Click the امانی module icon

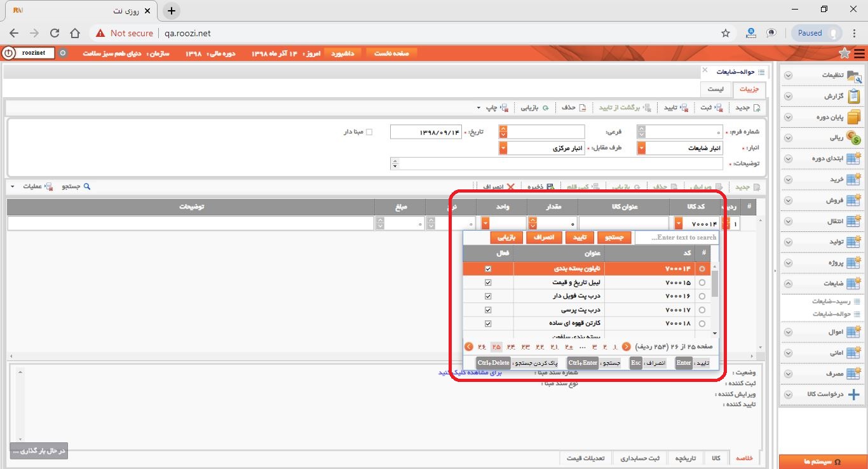coord(854,353)
